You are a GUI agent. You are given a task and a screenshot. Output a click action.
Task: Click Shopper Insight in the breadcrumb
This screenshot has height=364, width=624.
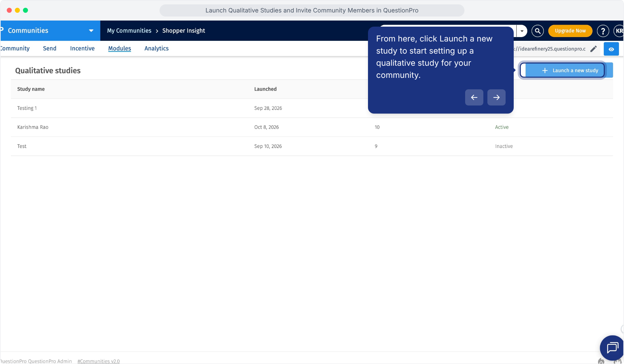point(183,31)
